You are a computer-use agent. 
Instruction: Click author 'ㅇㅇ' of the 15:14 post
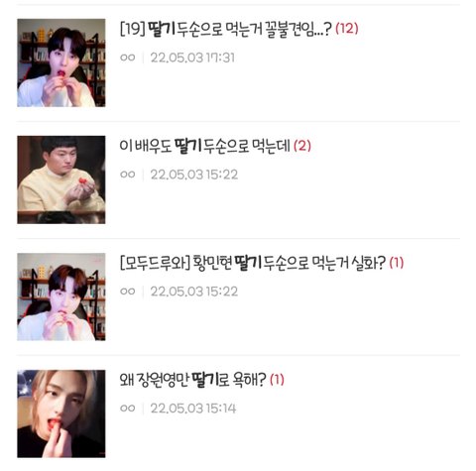pyautogui.click(x=128, y=409)
